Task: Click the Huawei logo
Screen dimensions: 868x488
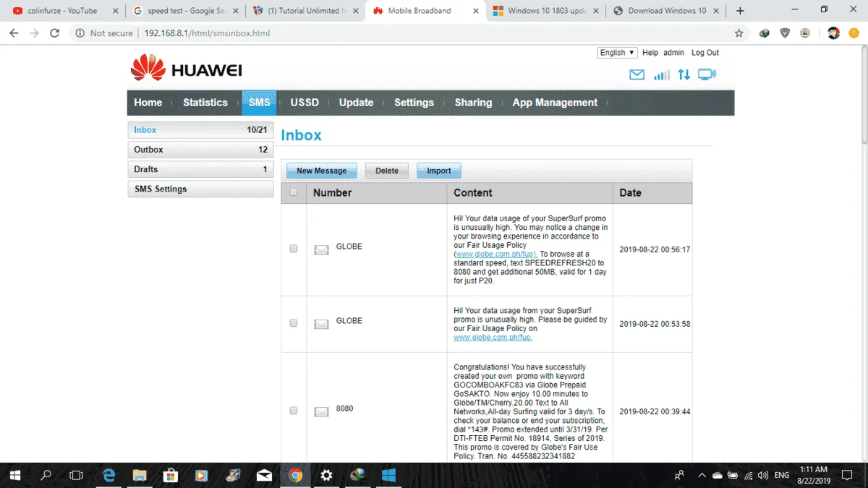Action: (187, 69)
